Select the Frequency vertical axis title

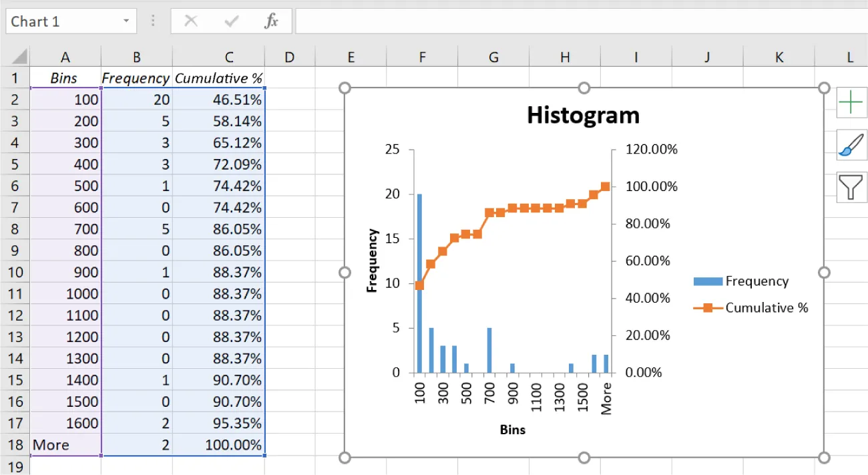(373, 261)
